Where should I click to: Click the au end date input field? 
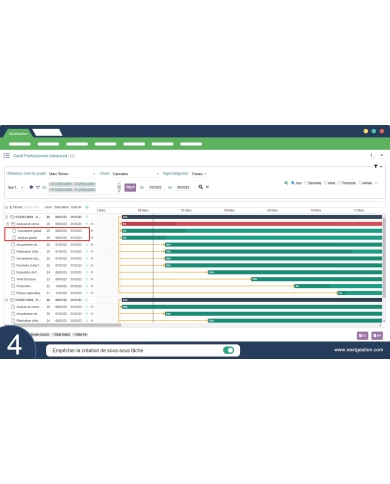tap(183, 187)
